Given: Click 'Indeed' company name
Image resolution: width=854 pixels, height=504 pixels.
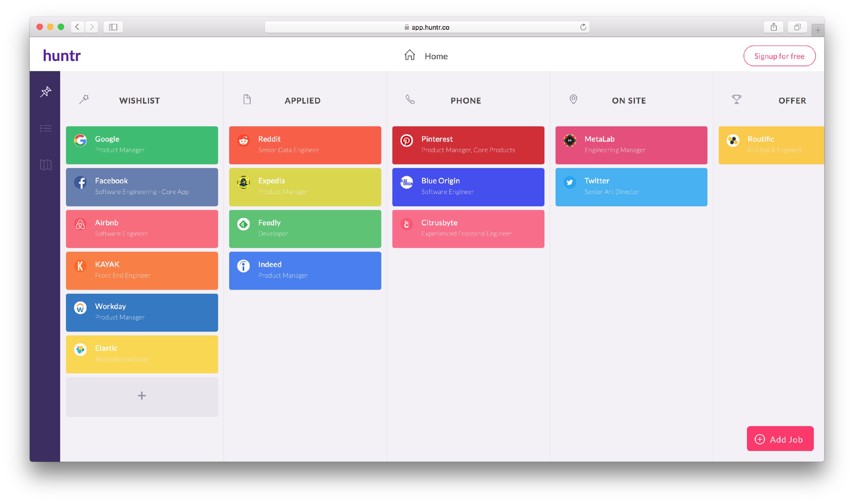Looking at the screenshot, I should pos(270,265).
